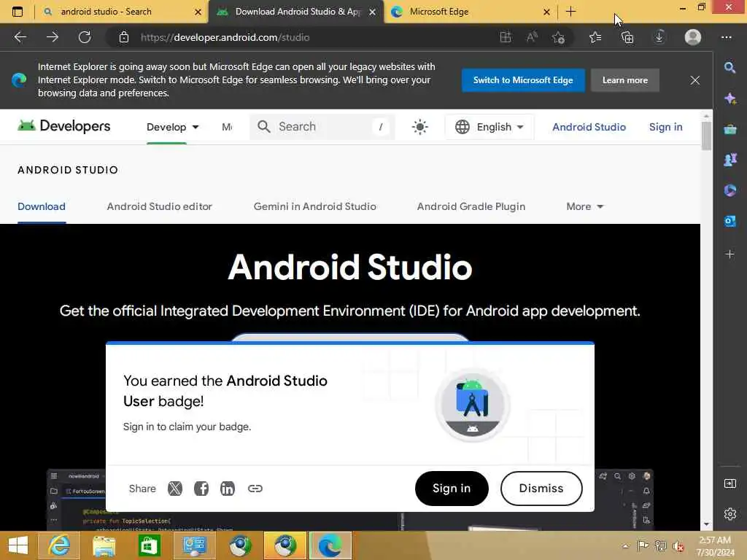Open the apps grid icon in address bar
The height and width of the screenshot is (560, 747).
click(x=506, y=37)
